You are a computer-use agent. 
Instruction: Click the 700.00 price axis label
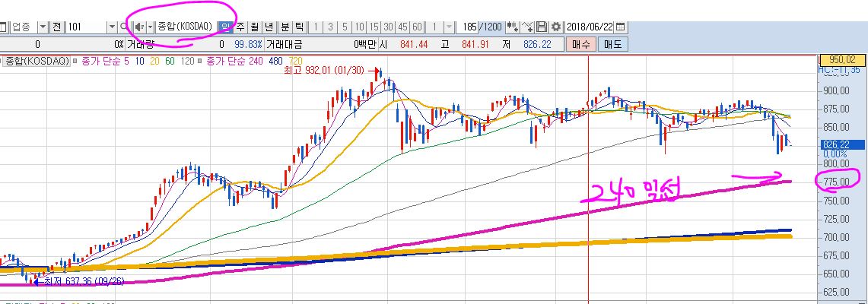pos(836,237)
